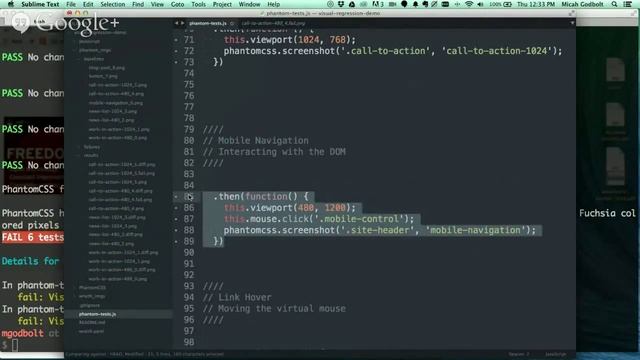Viewport: 640px width, 360px height.
Task: Click the Adobe icon showing 3
Action: [378, 4]
